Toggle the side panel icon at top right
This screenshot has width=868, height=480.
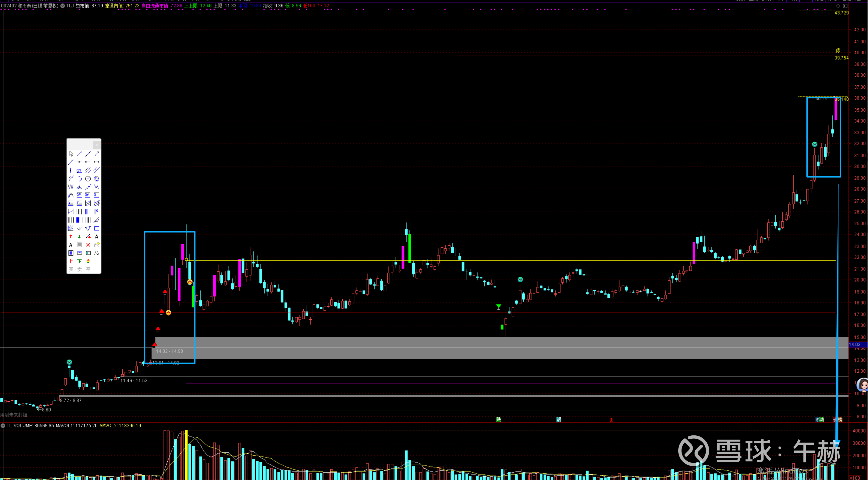[x=845, y=6]
